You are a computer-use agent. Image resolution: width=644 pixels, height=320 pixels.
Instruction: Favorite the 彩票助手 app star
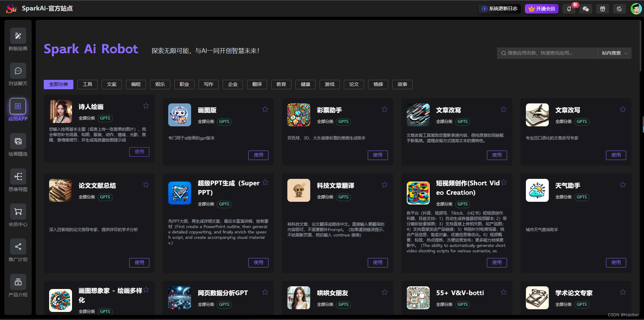[x=385, y=109]
